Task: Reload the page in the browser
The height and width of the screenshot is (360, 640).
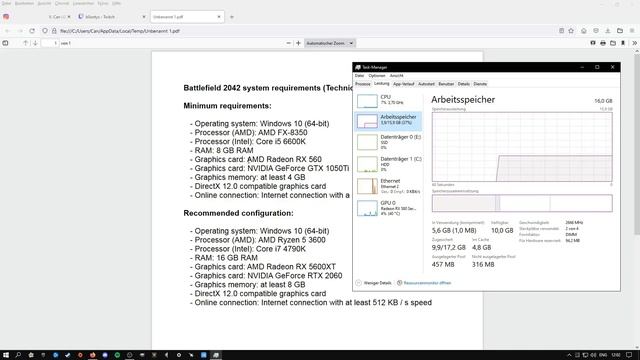Action: pos(32,31)
